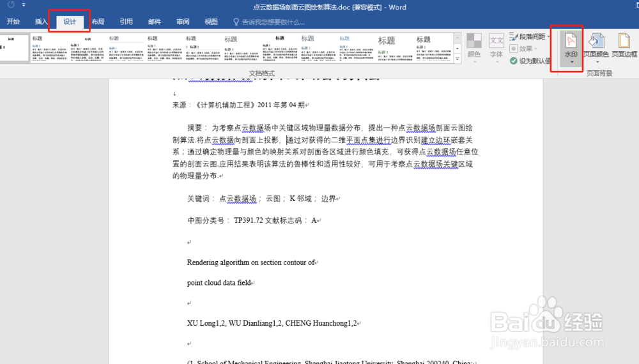Open the 引用 (References) tab
639x364 pixels.
click(x=126, y=22)
